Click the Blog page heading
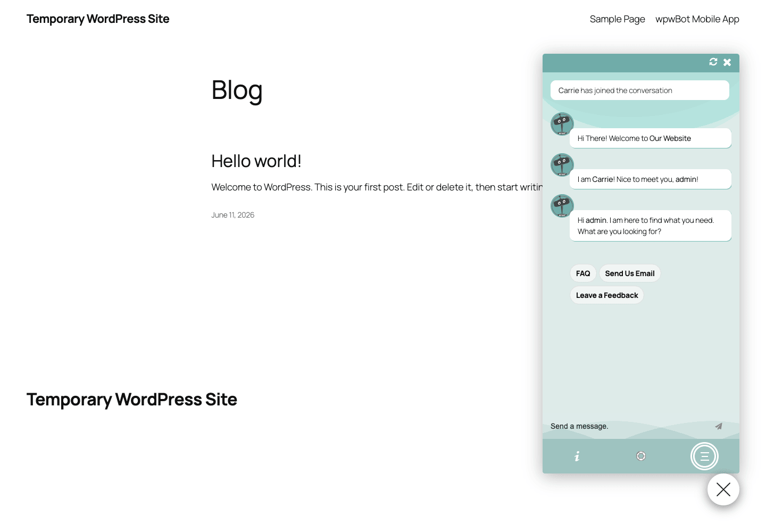Image resolution: width=766 pixels, height=532 pixels. tap(237, 90)
